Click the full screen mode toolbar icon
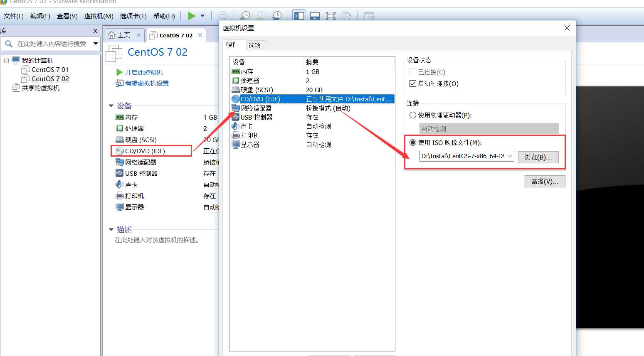Viewport: 644px width, 356px height. pyautogui.click(x=331, y=16)
